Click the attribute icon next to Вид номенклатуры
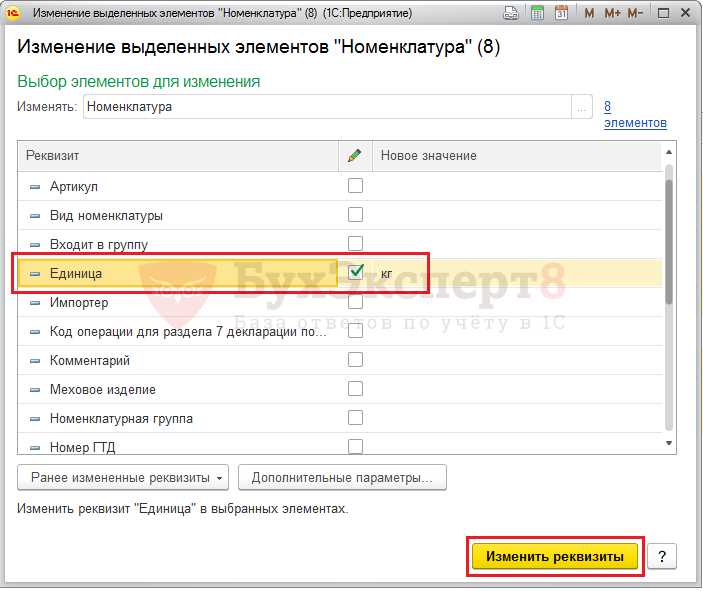The width and height of the screenshot is (703, 591). (35, 216)
